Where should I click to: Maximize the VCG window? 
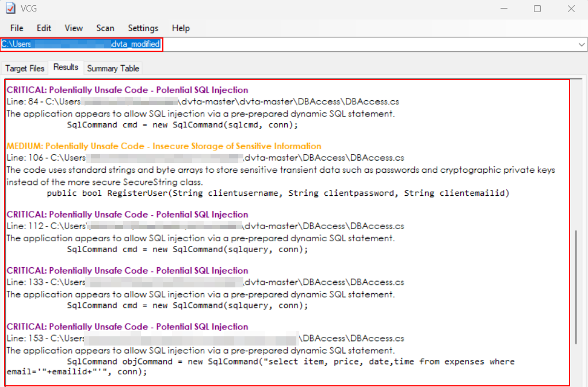pos(537,9)
